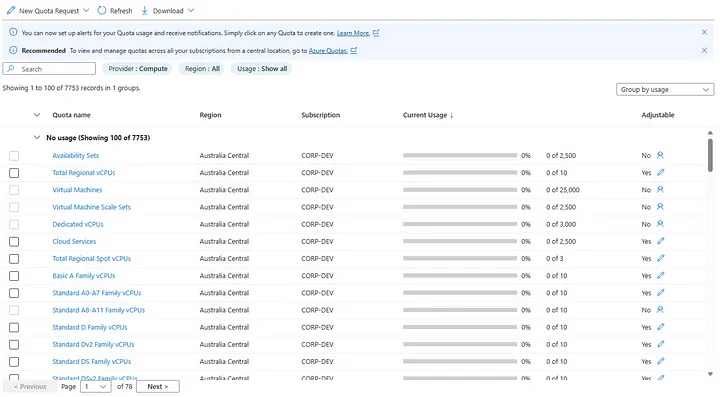Screen dimensions: 720x397
Task: Open the page number dropdown
Action: [96, 386]
